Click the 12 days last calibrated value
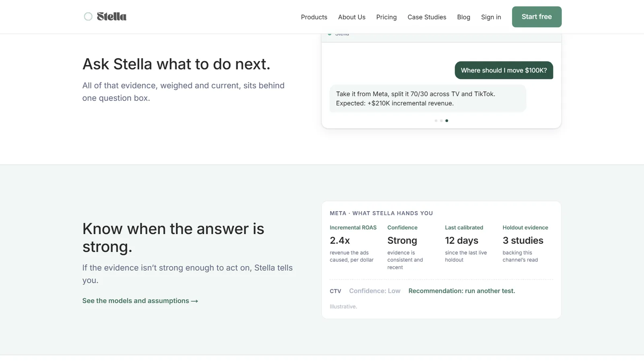644x362 pixels. (x=462, y=241)
